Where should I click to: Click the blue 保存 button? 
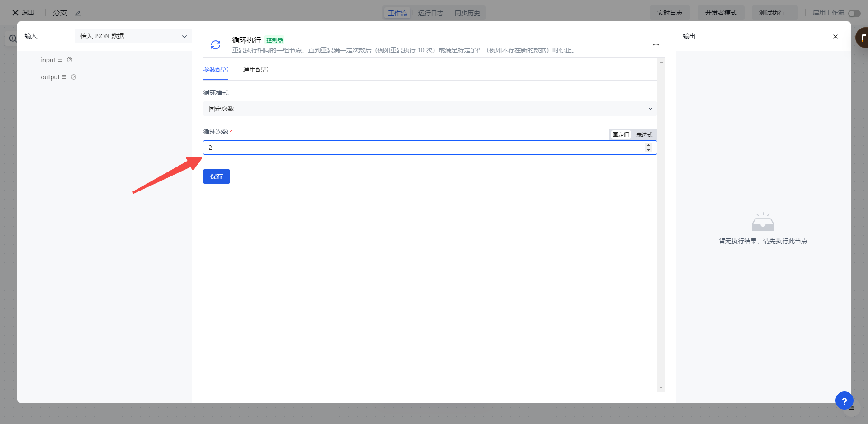click(217, 176)
